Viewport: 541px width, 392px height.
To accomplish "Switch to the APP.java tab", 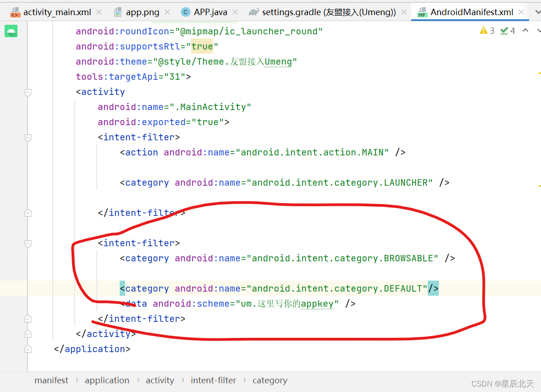I will tap(210, 12).
